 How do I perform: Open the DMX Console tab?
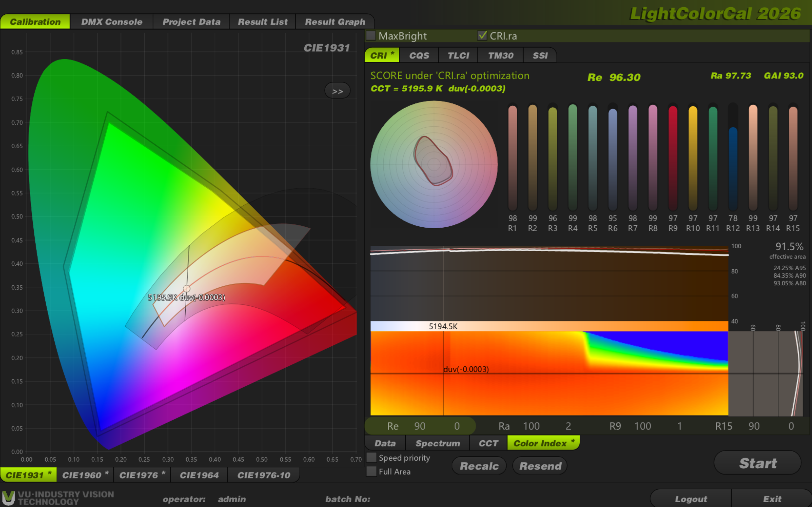click(x=112, y=22)
